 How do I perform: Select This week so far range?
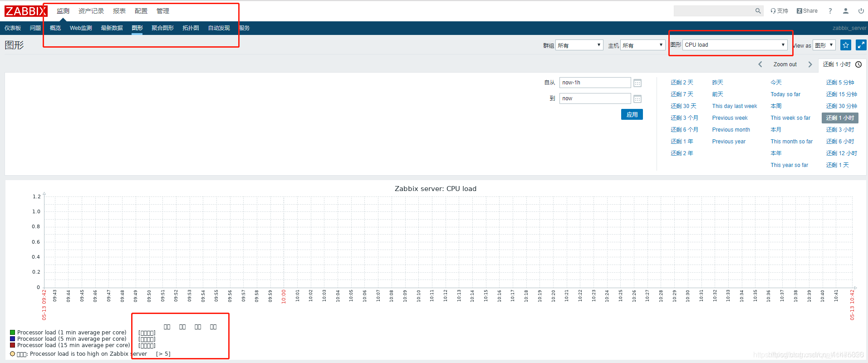point(790,118)
